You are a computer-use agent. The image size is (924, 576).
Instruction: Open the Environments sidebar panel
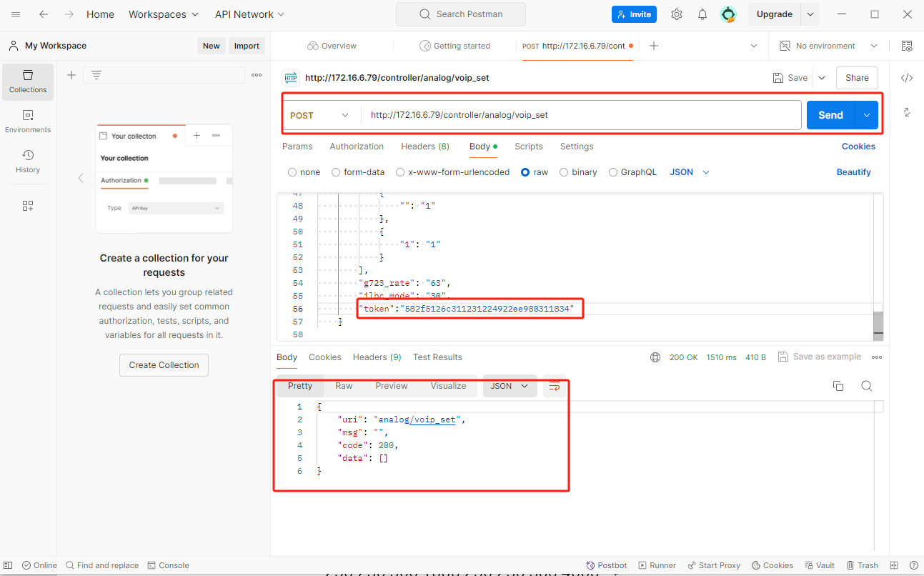point(28,121)
